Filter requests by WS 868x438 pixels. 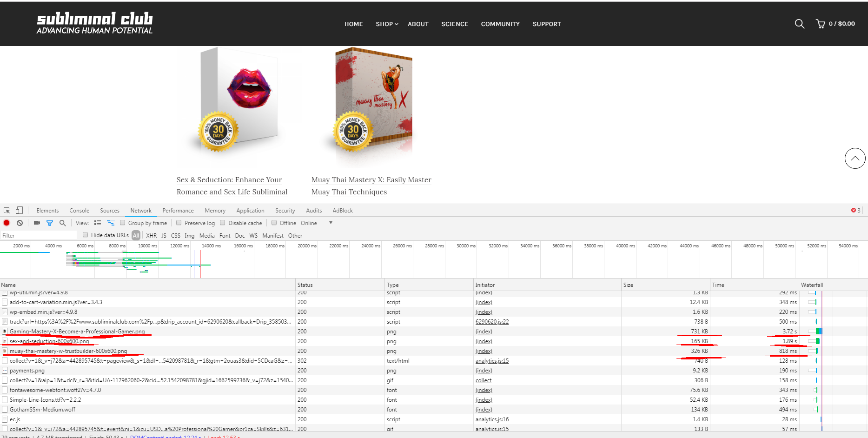click(x=253, y=236)
